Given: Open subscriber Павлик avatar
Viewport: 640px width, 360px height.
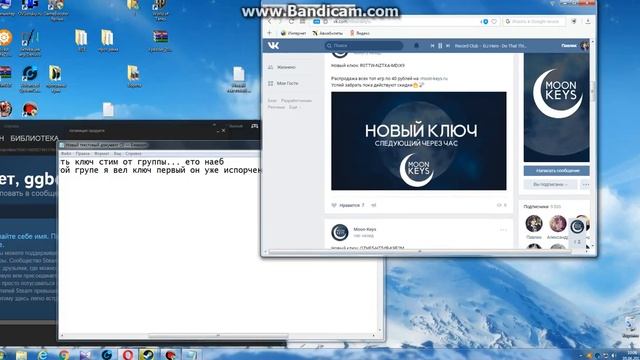Looking at the screenshot, I should click(x=533, y=224).
